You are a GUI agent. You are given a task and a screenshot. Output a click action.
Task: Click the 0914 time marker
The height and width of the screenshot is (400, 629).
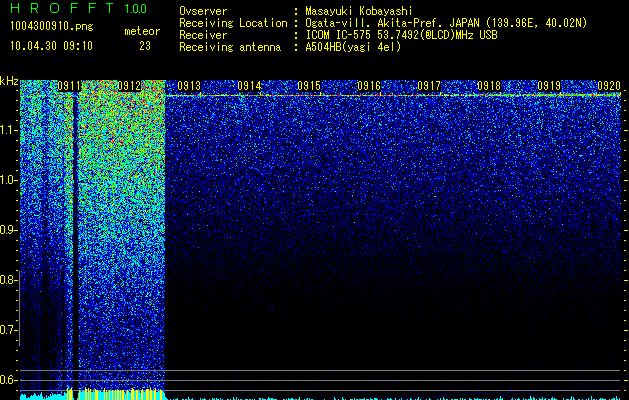(x=249, y=86)
